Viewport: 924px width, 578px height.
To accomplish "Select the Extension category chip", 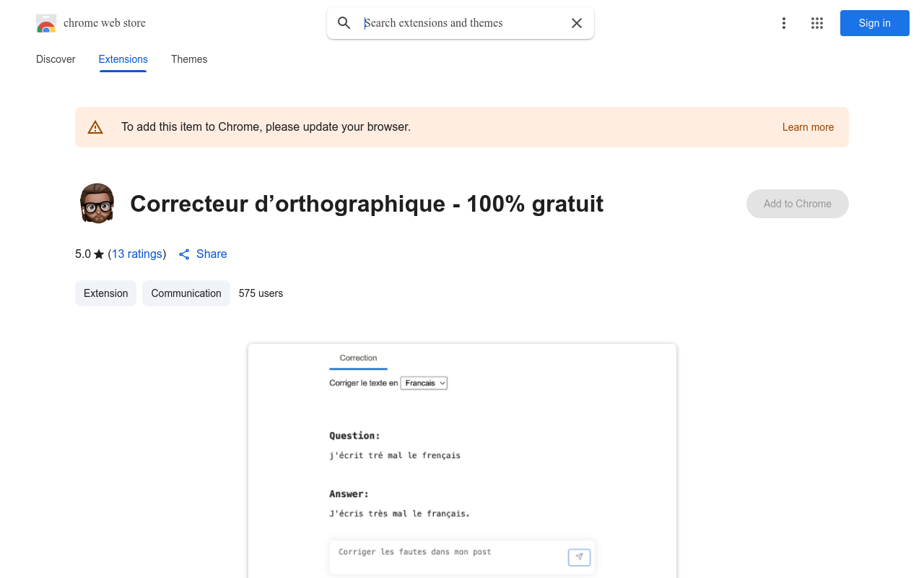I will coord(105,293).
